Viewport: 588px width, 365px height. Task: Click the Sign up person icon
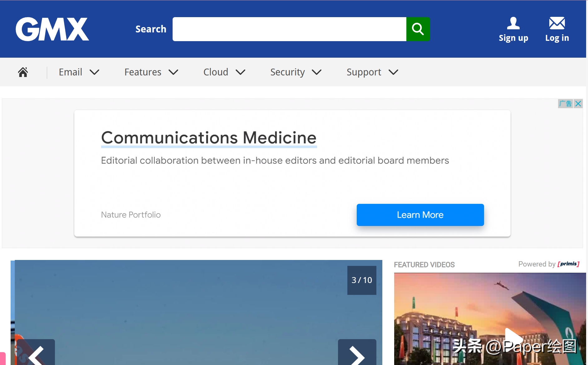pos(513,23)
